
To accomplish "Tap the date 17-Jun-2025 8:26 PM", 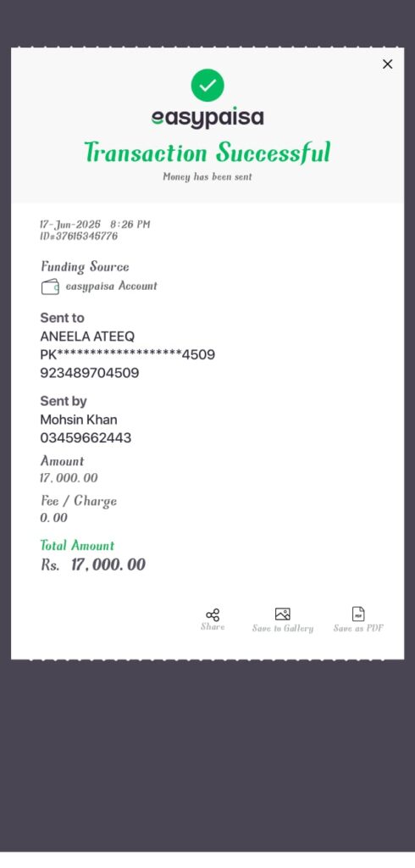I will (95, 224).
